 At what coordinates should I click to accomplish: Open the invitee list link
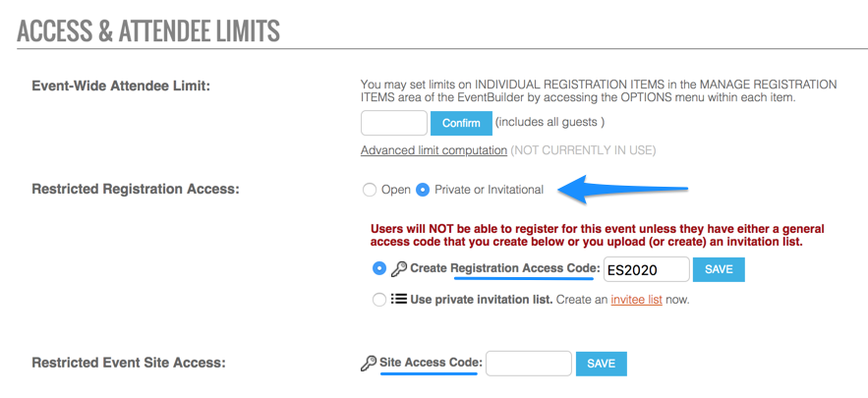point(637,300)
